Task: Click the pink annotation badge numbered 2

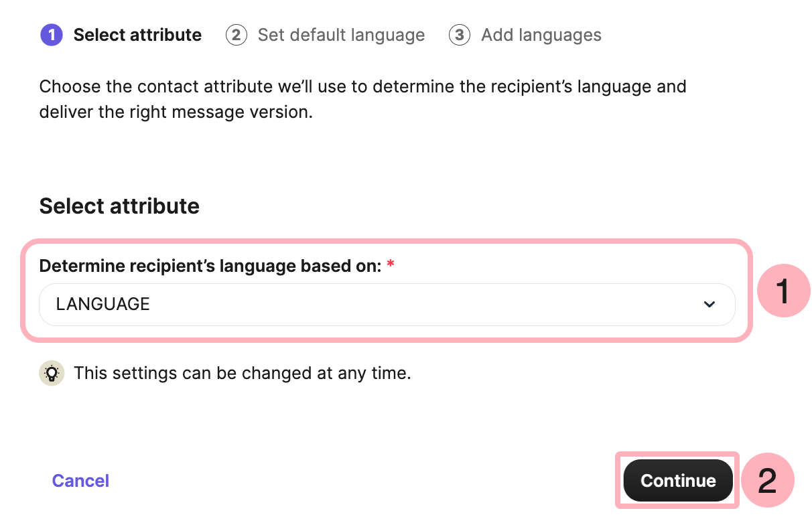Action: coord(768,480)
